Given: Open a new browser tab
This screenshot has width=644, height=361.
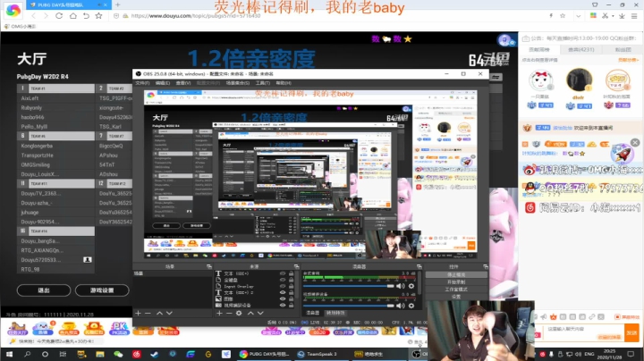Looking at the screenshot, I should (x=118, y=4).
